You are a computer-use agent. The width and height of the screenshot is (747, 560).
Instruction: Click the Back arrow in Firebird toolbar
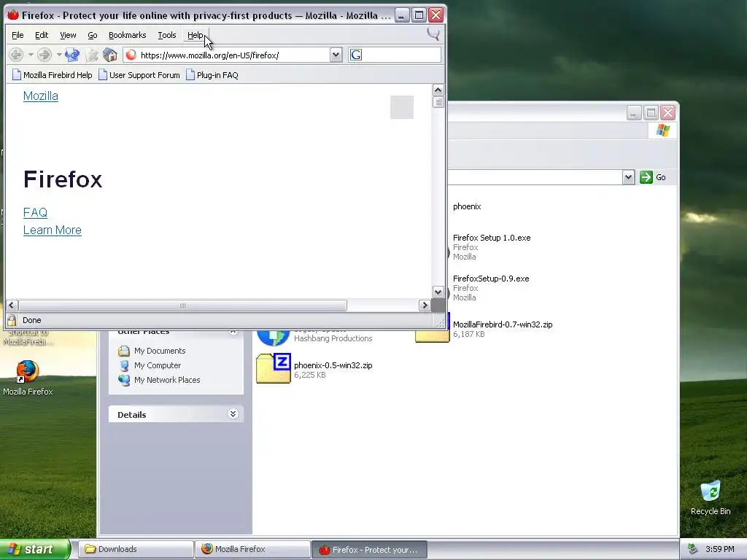coord(16,55)
